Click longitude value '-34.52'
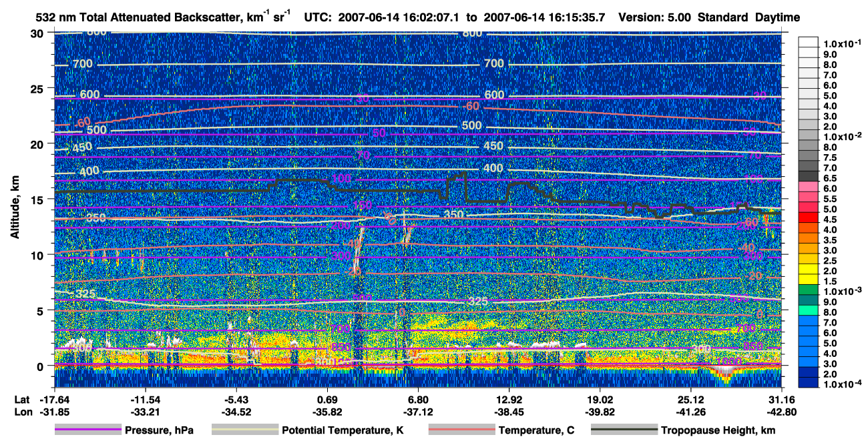 click(236, 412)
